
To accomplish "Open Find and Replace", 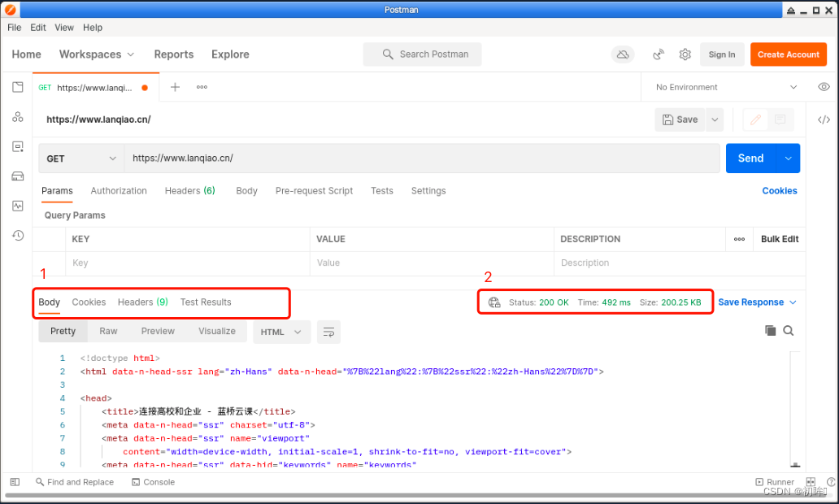I will (x=75, y=482).
